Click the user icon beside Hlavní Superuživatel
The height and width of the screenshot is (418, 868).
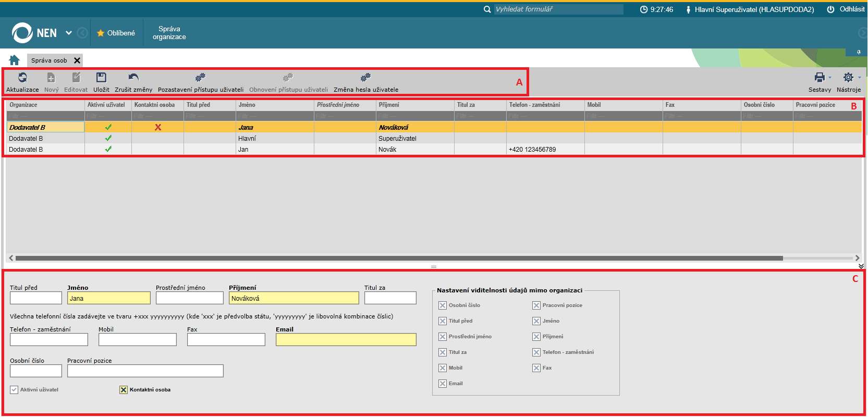(688, 9)
